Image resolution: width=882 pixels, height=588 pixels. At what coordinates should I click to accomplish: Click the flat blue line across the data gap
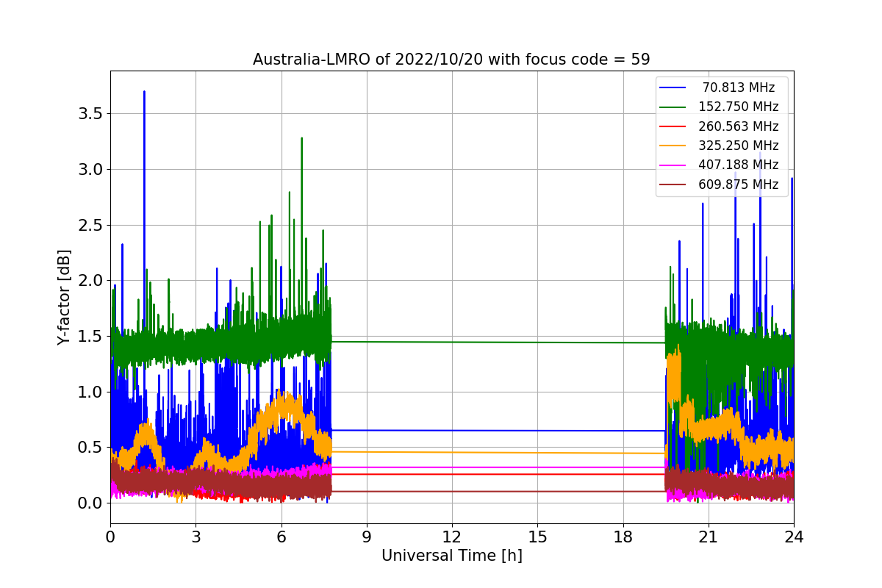[x=498, y=431]
